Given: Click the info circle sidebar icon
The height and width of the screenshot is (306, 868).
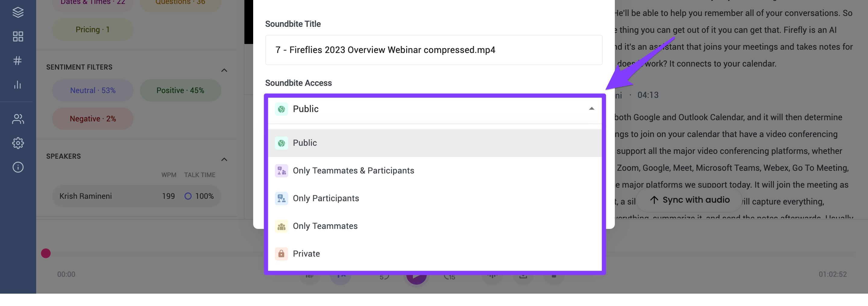Looking at the screenshot, I should point(18,167).
